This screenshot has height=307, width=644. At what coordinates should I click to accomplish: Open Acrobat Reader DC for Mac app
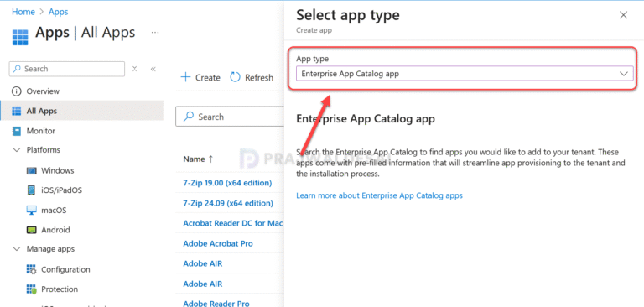[233, 223]
